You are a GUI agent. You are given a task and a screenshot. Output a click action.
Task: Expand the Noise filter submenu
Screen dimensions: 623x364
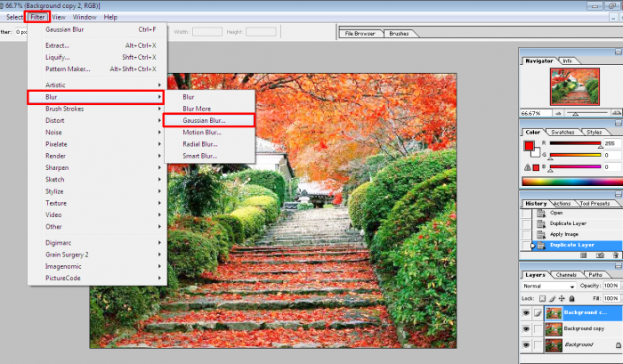coord(97,133)
